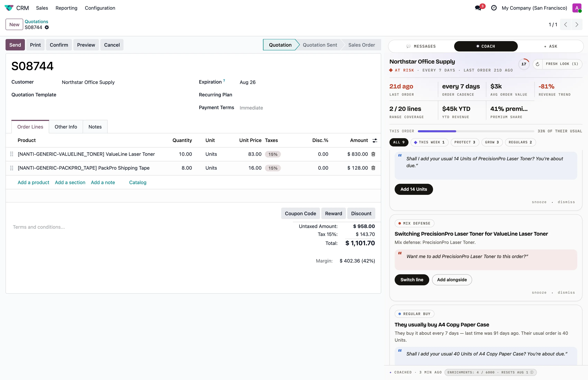
Task: Set status to Sales Order stage
Action: pos(361,45)
